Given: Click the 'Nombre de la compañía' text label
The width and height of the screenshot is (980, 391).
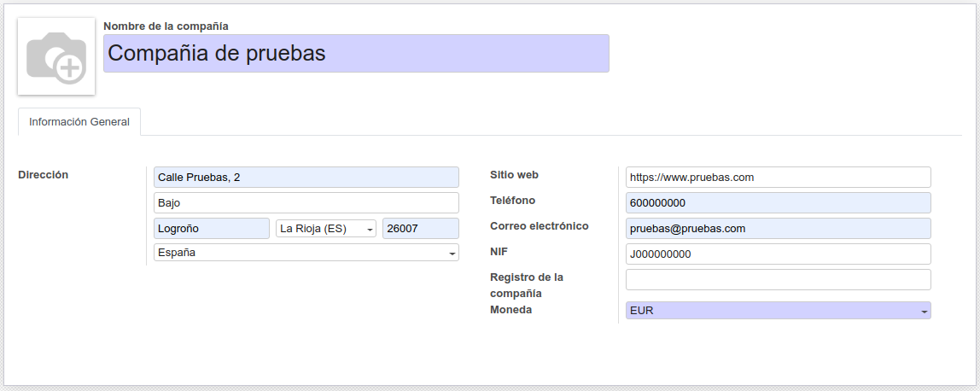Looking at the screenshot, I should click(x=166, y=26).
